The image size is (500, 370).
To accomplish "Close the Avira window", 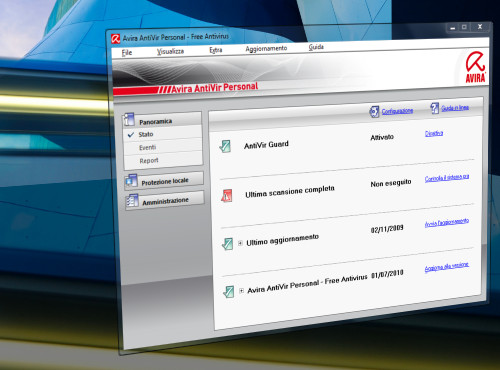I will click(480, 26).
